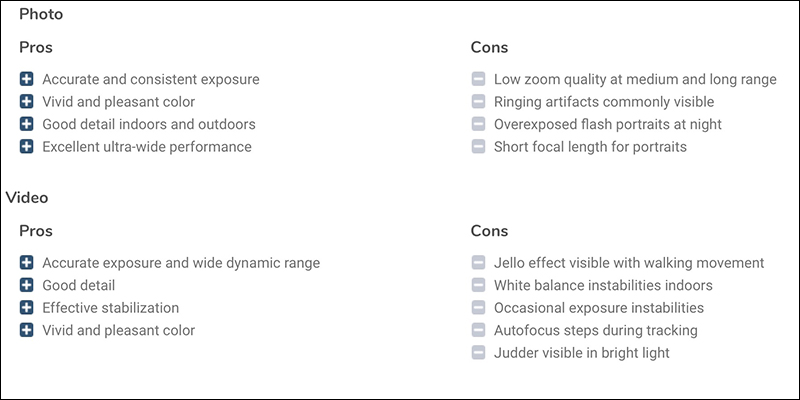Click minus icon beside Low zoom quality

point(478,79)
